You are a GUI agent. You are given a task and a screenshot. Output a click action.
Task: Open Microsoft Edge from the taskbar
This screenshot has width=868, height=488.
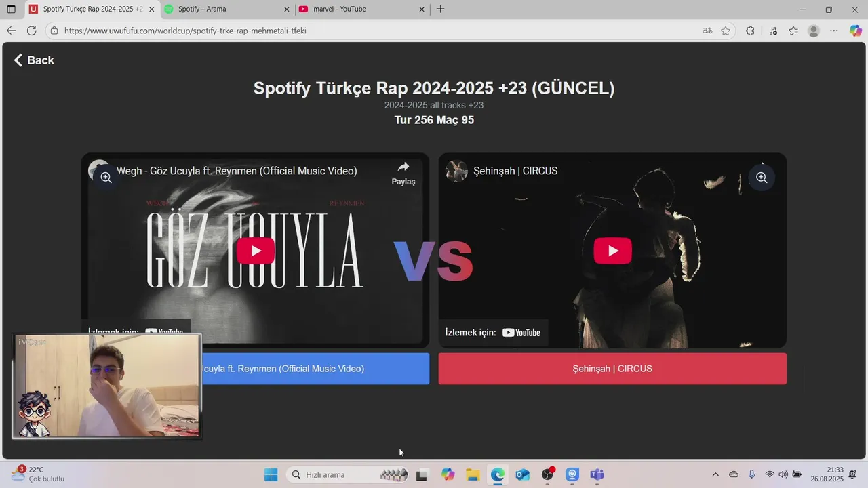[498, 474]
